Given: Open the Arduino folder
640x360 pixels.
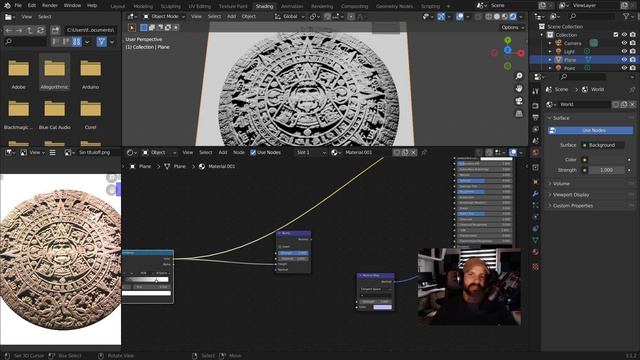Looking at the screenshot, I should [90, 73].
